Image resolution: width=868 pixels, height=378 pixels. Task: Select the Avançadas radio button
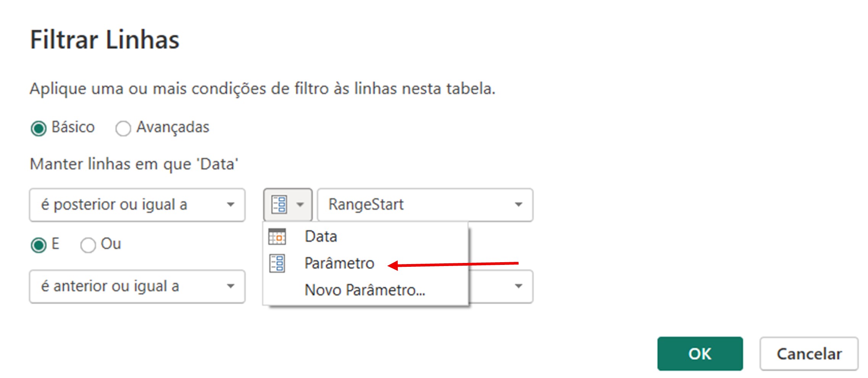(x=123, y=128)
